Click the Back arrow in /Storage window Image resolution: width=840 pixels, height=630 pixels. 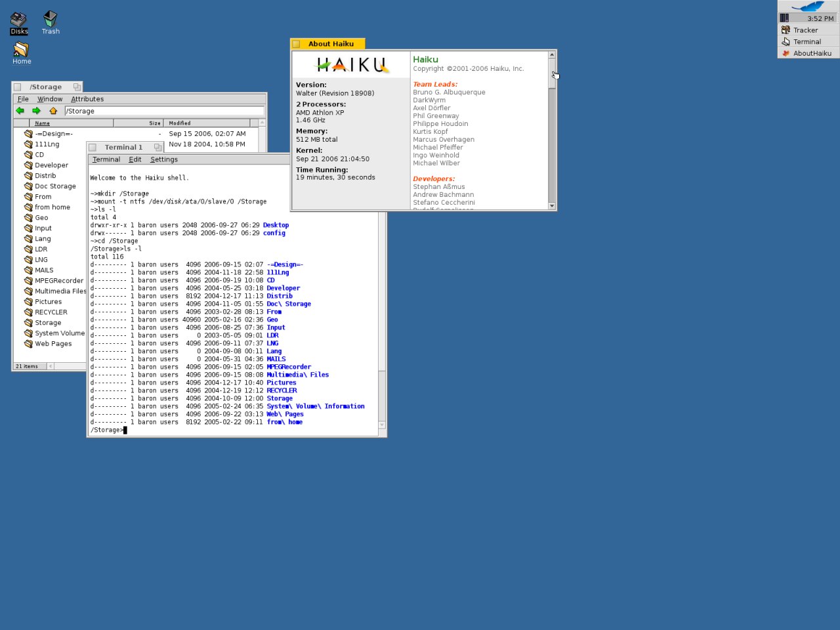(20, 111)
